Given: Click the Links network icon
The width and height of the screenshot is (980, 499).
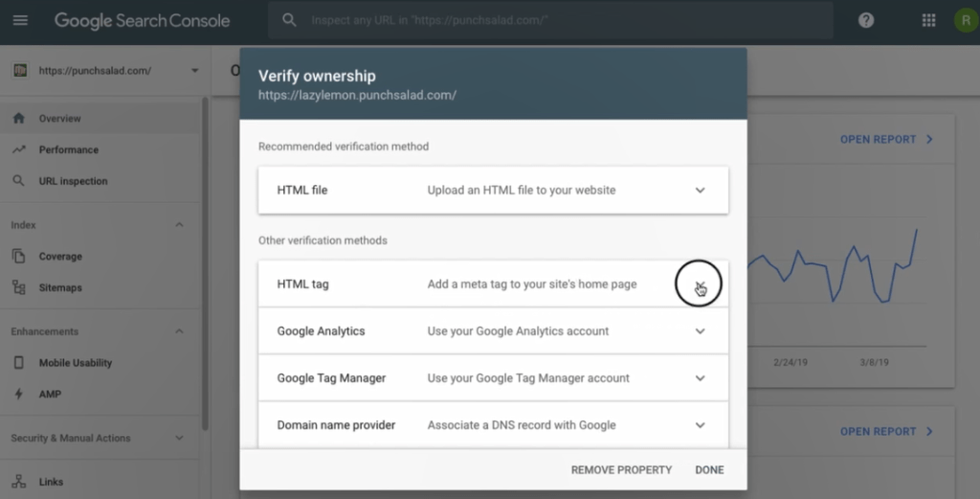Looking at the screenshot, I should coord(19,482).
